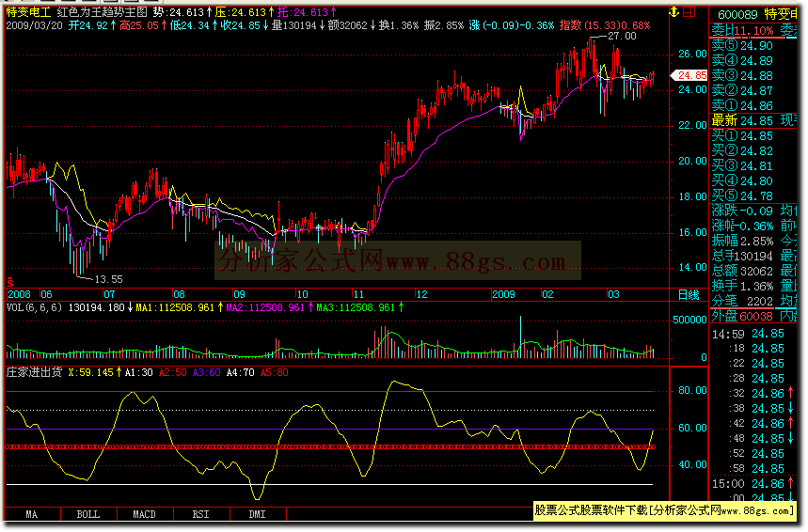This screenshot has width=808, height=532.
Task: Click the 分笔 2202 row
Action: point(742,302)
